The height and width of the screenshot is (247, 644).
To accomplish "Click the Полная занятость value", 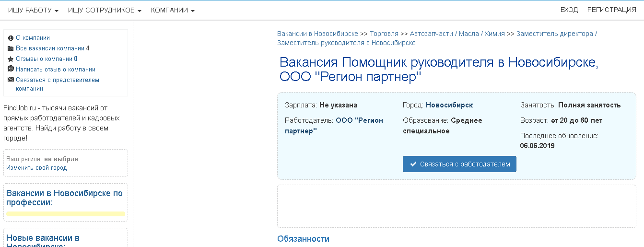I will click(x=589, y=105).
